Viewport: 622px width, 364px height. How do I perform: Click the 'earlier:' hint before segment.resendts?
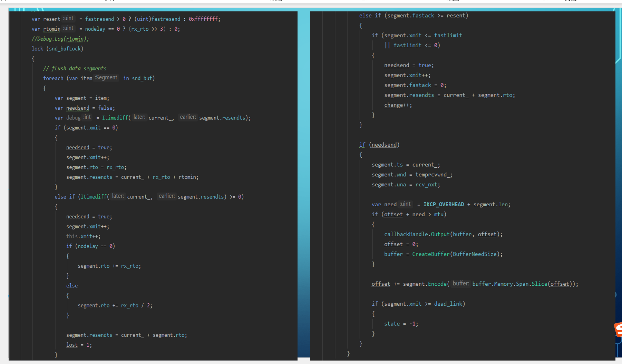[x=188, y=117]
